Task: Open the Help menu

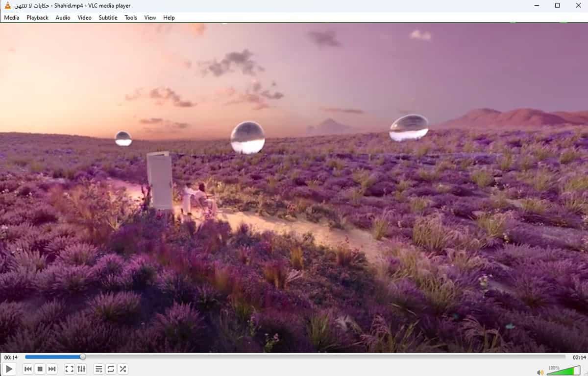Action: point(169,18)
